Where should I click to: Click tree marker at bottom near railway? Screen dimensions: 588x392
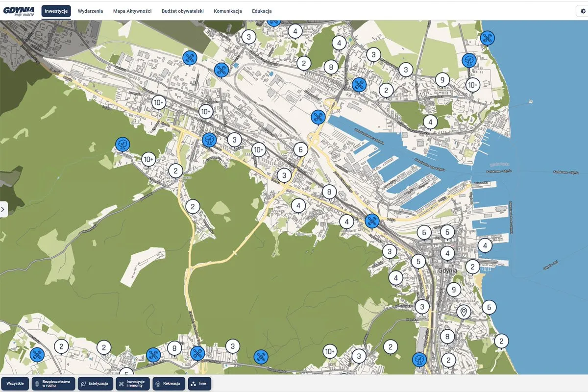point(419,360)
